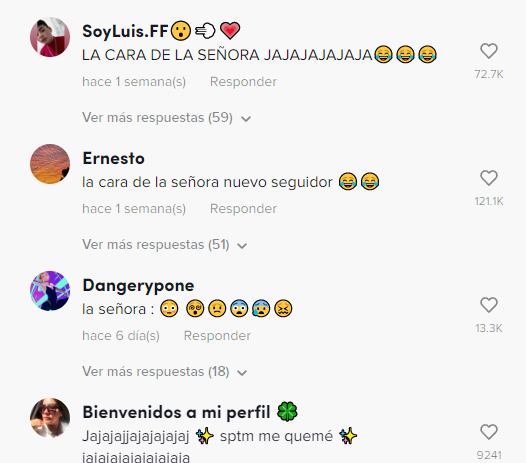Reply to SoyLuis.FF's comment via Responder
This screenshot has width=526, height=463.
[243, 82]
